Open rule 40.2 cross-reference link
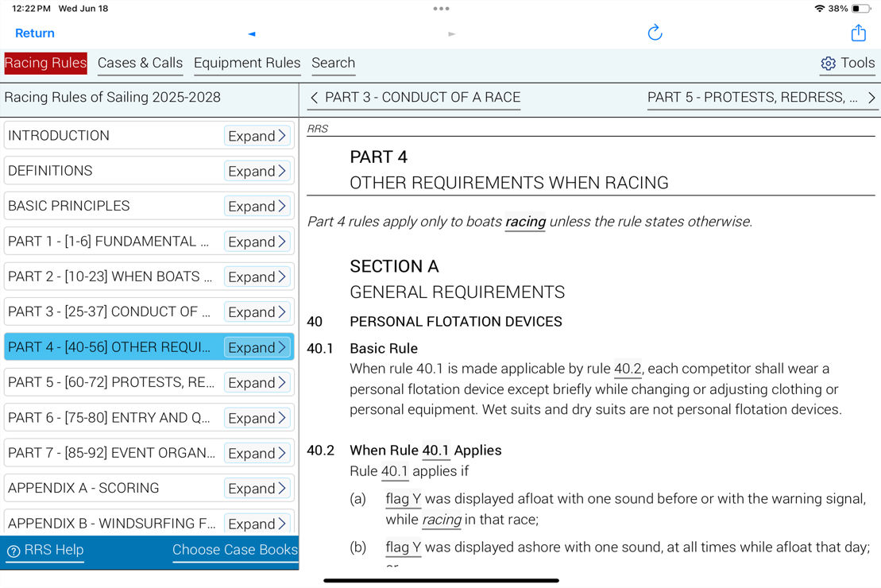The width and height of the screenshot is (881, 588). point(627,369)
